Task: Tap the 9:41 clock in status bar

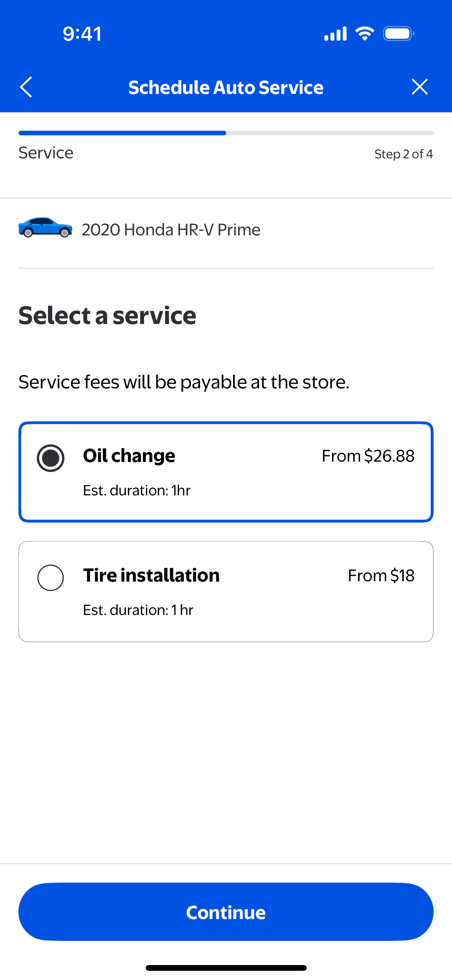Action: 82,34
